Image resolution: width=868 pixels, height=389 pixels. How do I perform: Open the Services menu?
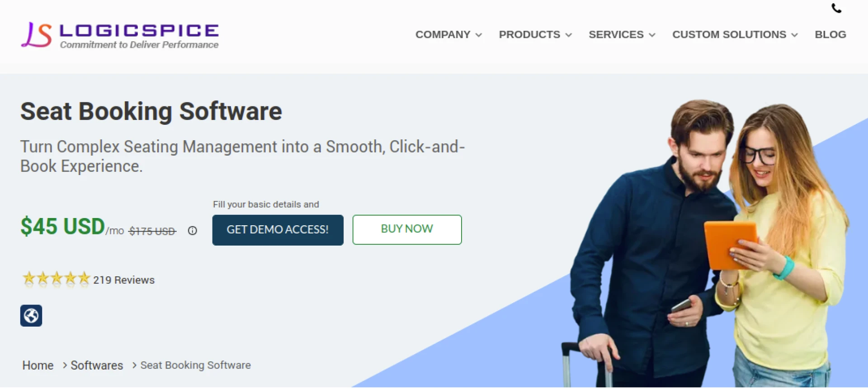(616, 34)
